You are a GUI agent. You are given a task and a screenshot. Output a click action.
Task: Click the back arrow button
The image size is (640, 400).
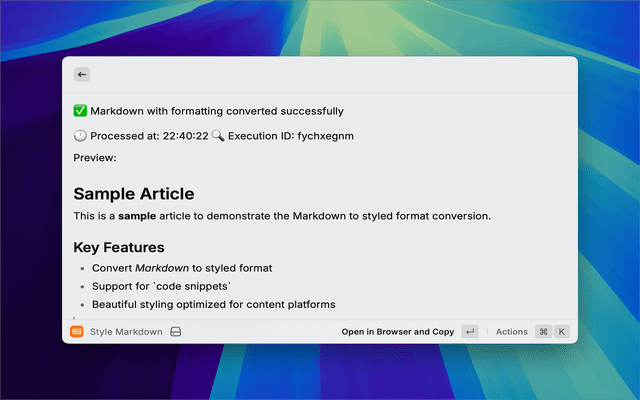point(81,74)
